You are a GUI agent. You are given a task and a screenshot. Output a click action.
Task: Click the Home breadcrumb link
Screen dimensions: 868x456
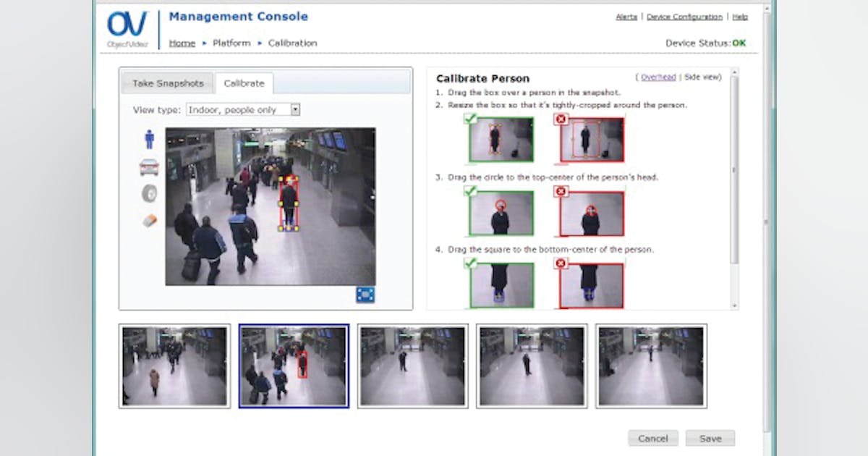point(182,43)
